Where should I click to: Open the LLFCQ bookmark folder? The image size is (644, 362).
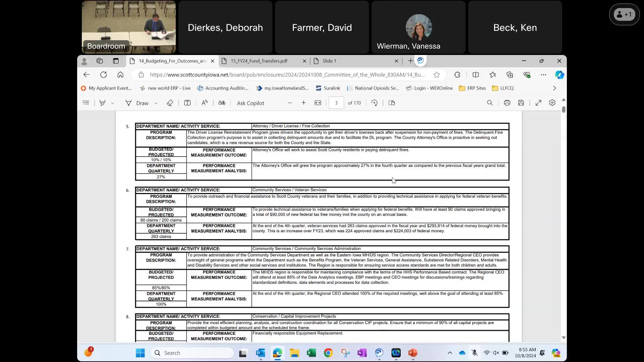502,88
